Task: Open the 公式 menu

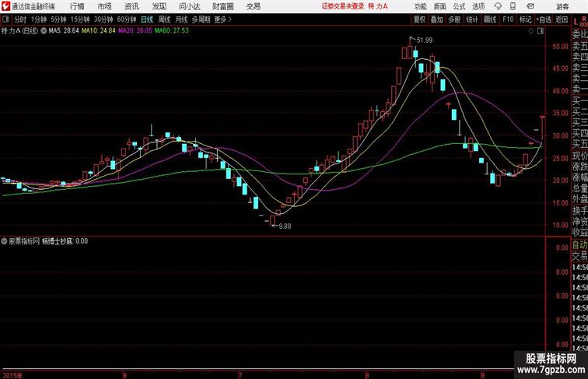Action: tap(459, 6)
